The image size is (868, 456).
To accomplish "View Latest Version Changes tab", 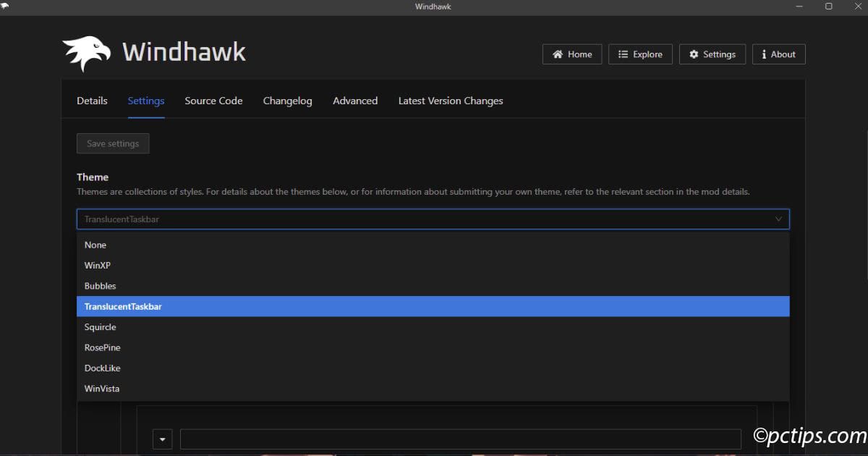I will pyautogui.click(x=451, y=101).
